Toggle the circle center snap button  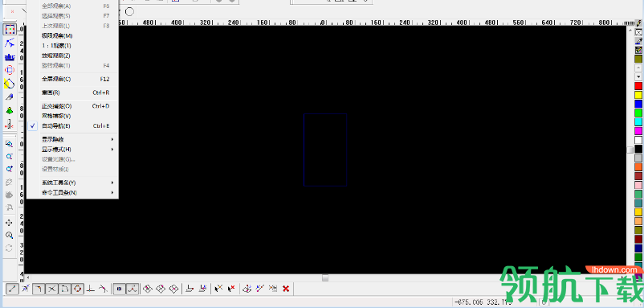[78, 289]
